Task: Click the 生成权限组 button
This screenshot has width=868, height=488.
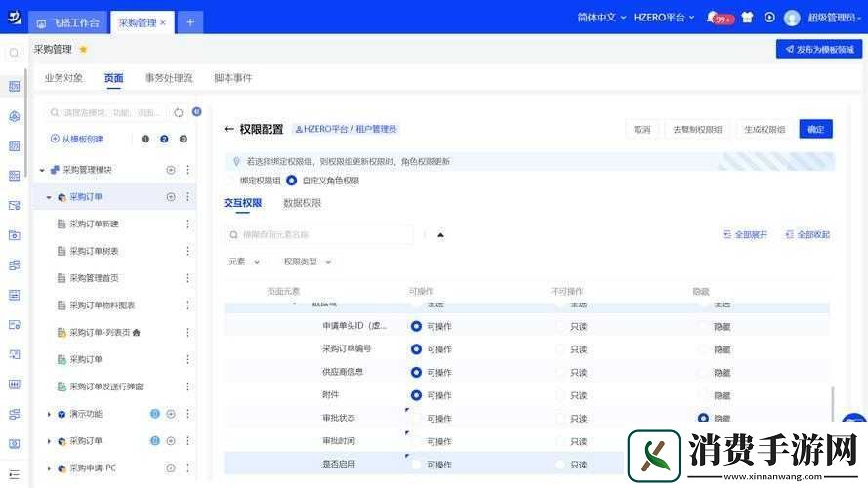Action: click(x=765, y=129)
